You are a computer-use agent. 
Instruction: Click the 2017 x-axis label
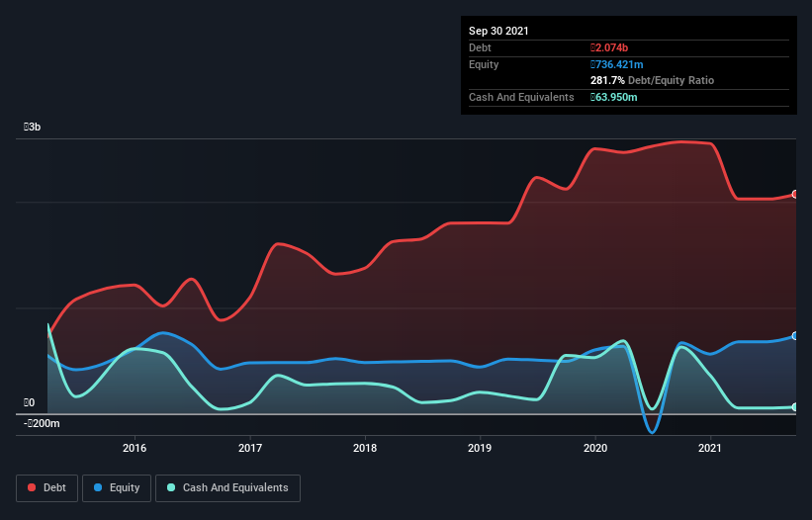coord(250,448)
